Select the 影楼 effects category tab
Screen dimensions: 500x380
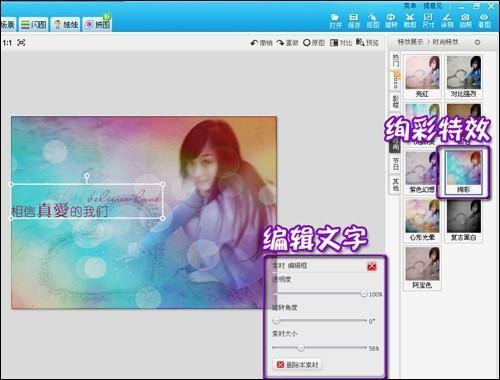tap(395, 101)
